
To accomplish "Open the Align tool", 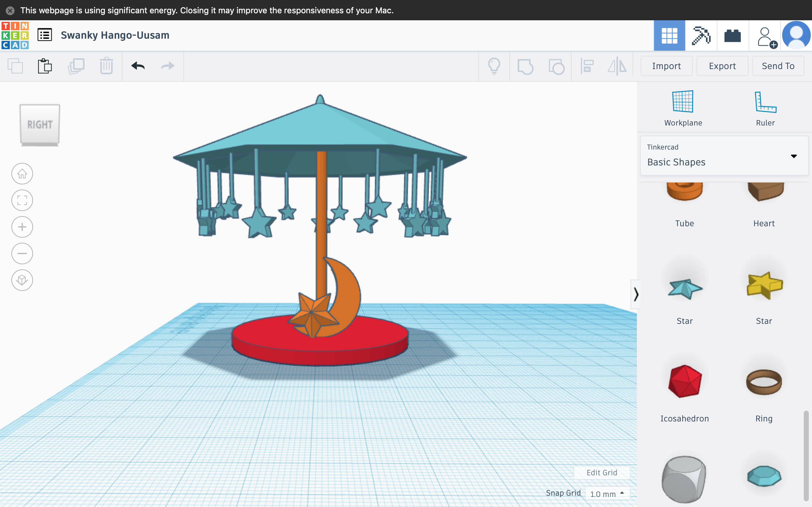I will tap(587, 66).
